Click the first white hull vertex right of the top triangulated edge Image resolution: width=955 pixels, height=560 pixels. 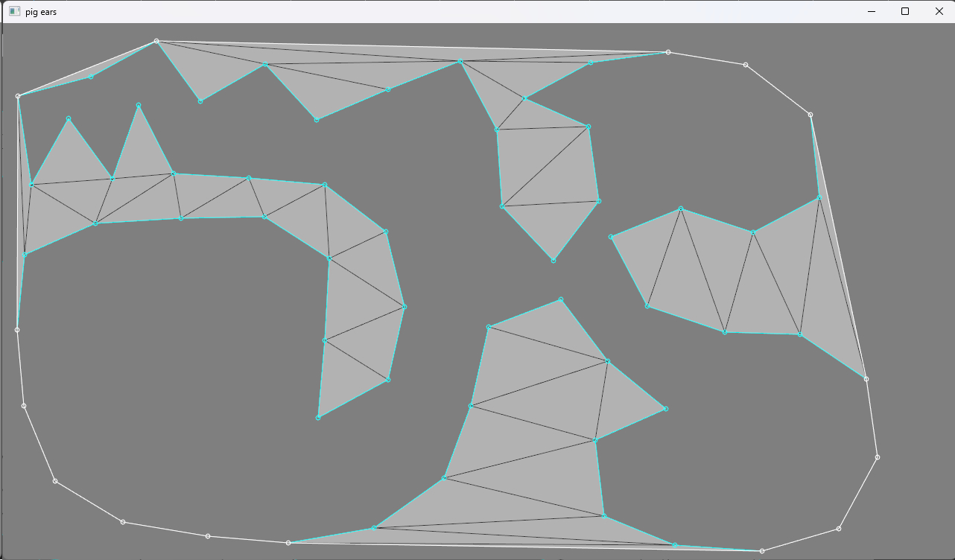tap(746, 65)
